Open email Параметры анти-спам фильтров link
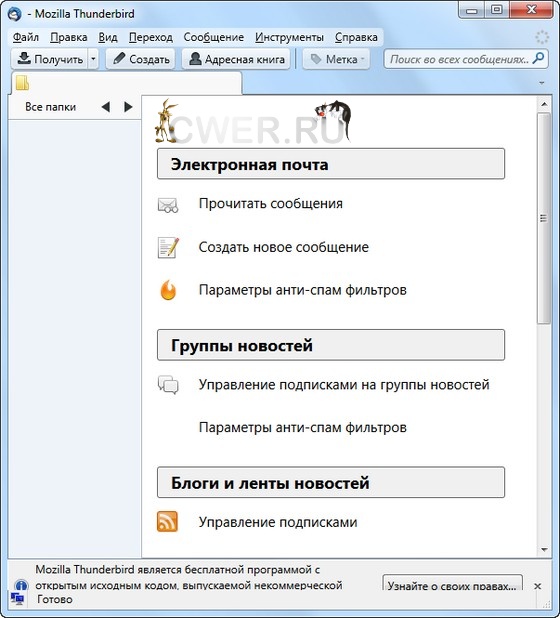Image resolution: width=560 pixels, height=618 pixels. pos(302,290)
